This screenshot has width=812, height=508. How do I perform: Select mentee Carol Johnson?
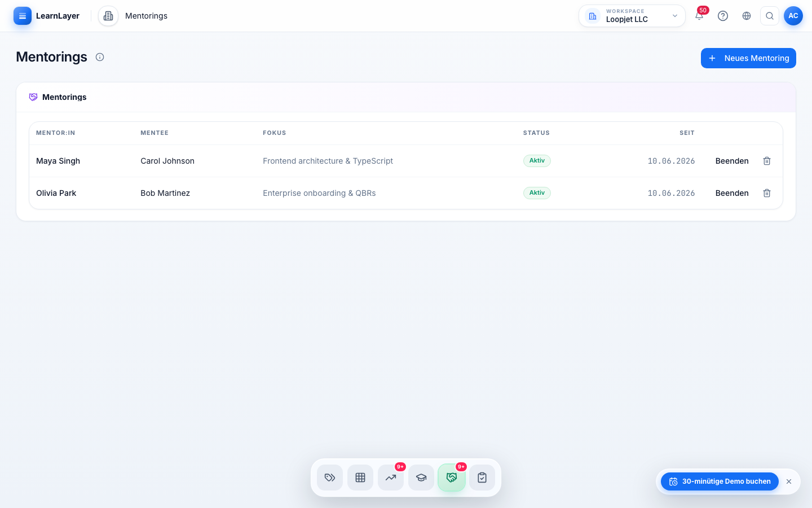coord(167,161)
